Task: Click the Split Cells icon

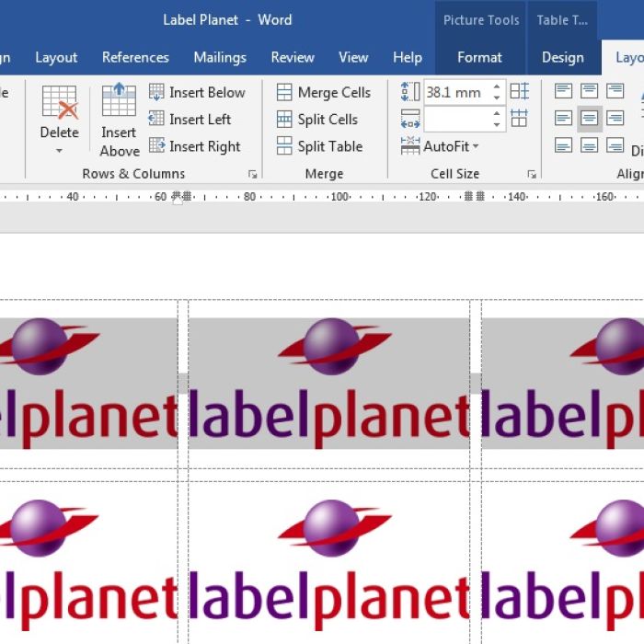Action: pyautogui.click(x=284, y=119)
